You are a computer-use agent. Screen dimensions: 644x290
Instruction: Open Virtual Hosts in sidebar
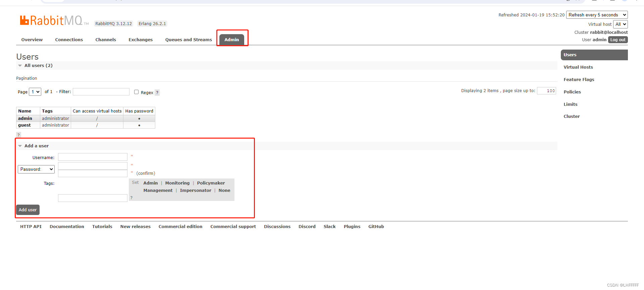click(578, 67)
